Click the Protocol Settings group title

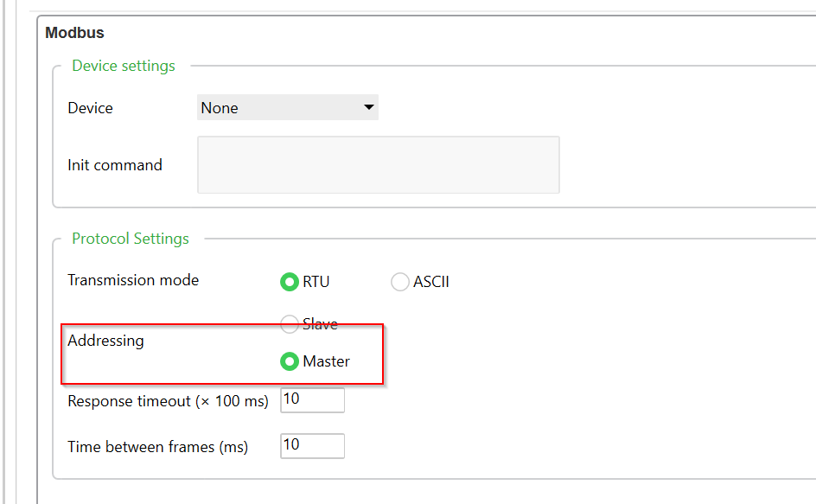coord(131,239)
